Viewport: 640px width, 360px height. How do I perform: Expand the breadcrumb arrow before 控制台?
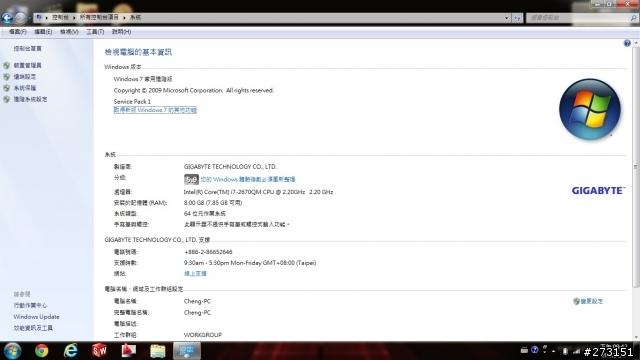(47, 18)
